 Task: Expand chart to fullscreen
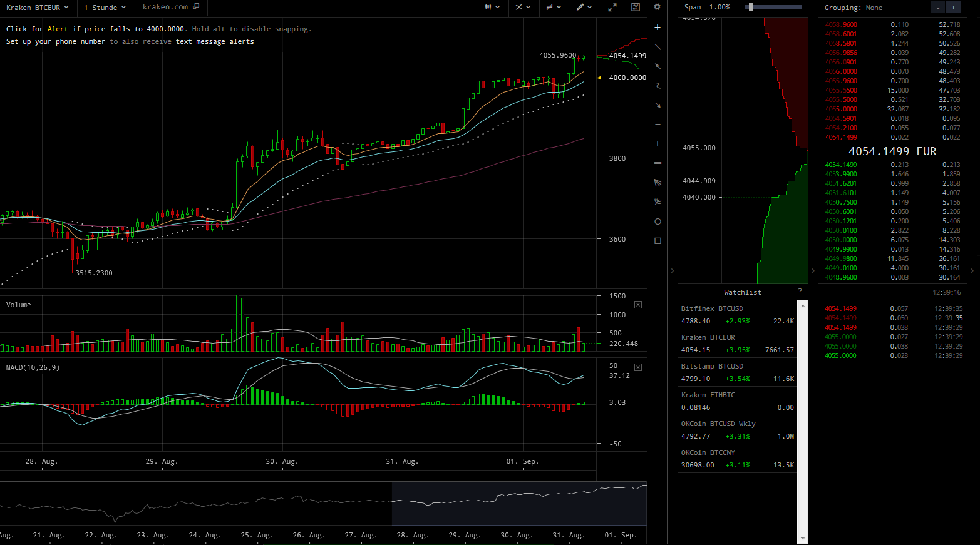612,8
